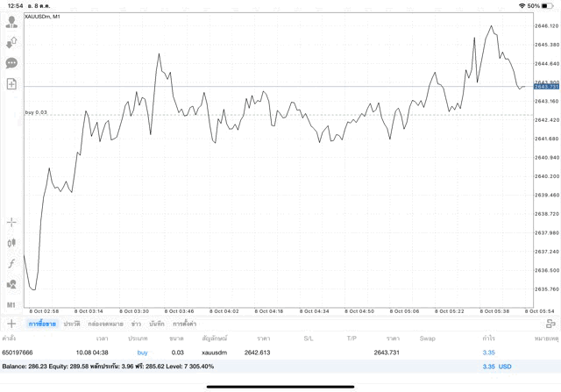Open the accounts profile icon
The width and height of the screenshot is (561, 392).
point(11,22)
